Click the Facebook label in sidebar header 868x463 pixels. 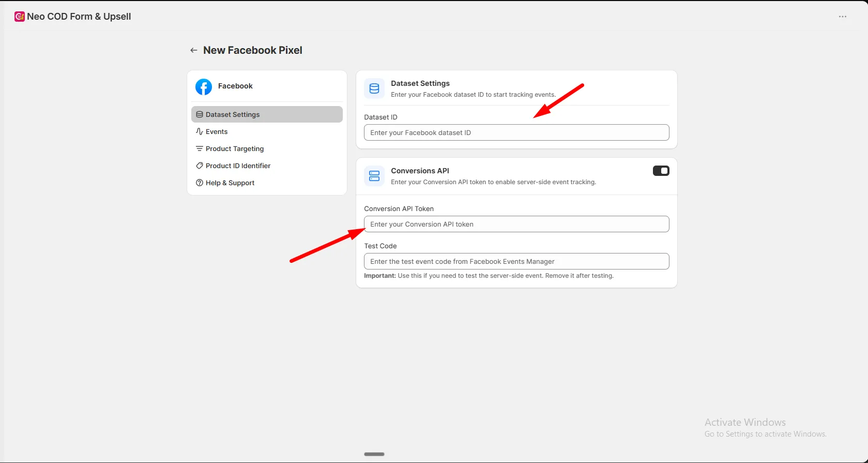click(x=235, y=86)
